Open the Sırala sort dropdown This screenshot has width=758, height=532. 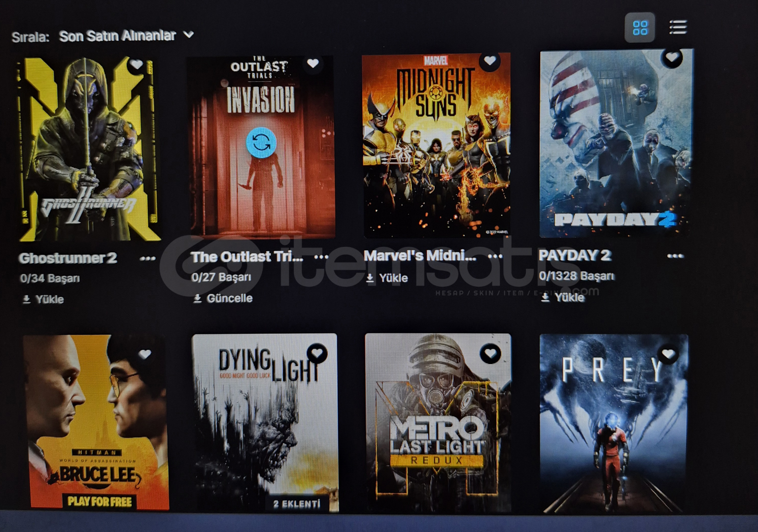tap(126, 35)
